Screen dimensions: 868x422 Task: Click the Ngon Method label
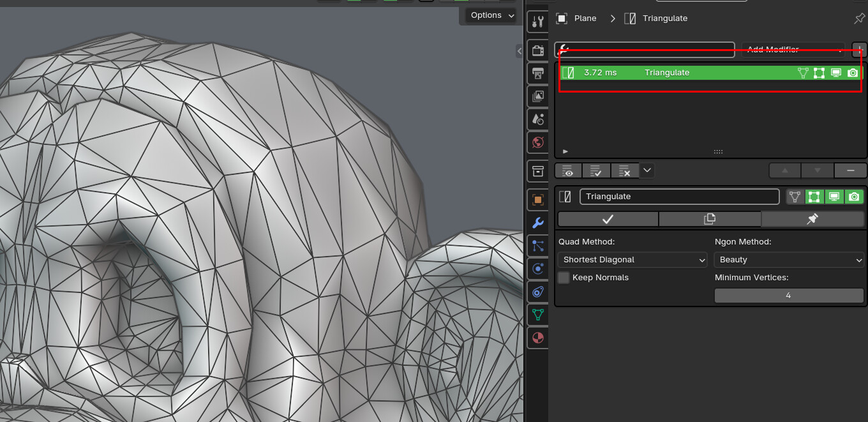(x=743, y=242)
